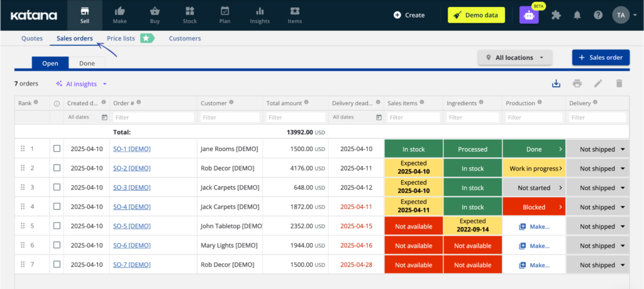Open the Created date calendar icon
Image resolution: width=644 pixels, height=289 pixels.
point(104,118)
